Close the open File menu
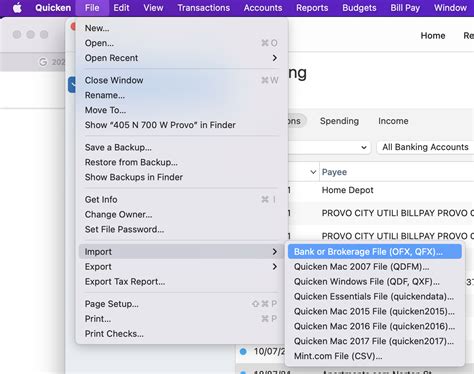Screen dimensions: 474x374 click(92, 8)
